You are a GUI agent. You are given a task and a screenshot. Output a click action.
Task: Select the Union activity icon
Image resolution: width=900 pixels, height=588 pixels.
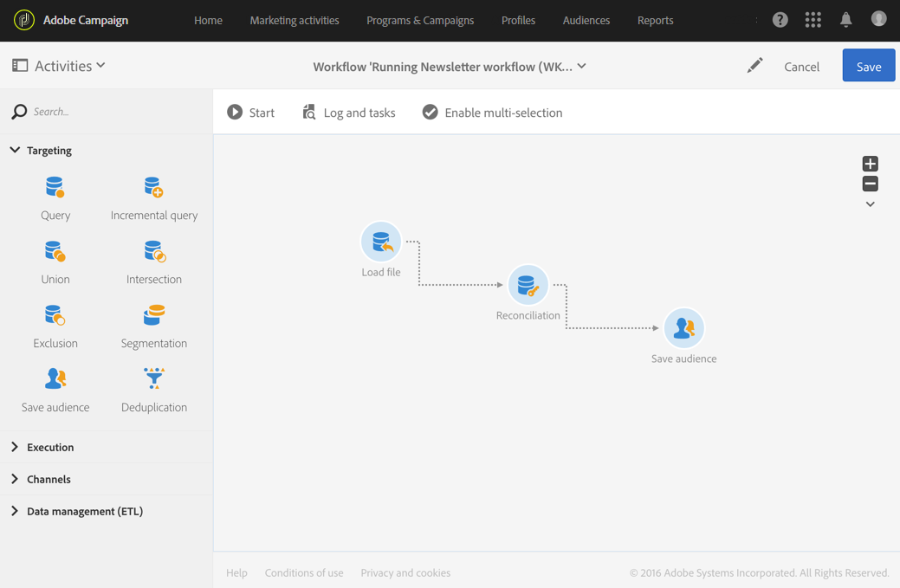(55, 252)
